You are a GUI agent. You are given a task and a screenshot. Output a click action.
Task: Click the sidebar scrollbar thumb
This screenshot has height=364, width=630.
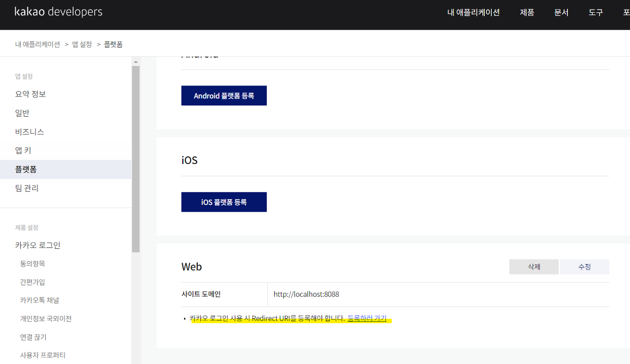coord(136,159)
